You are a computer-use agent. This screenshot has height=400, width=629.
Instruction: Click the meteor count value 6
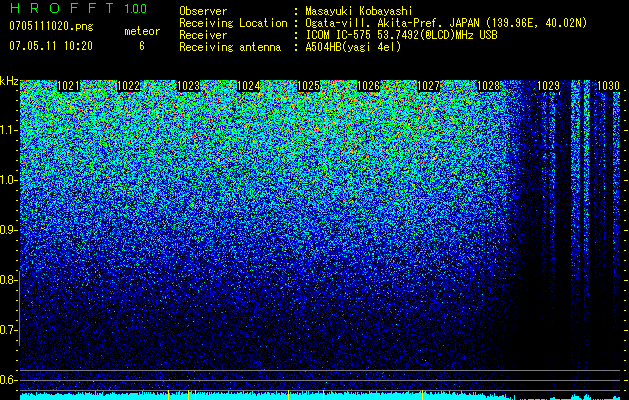pos(142,46)
